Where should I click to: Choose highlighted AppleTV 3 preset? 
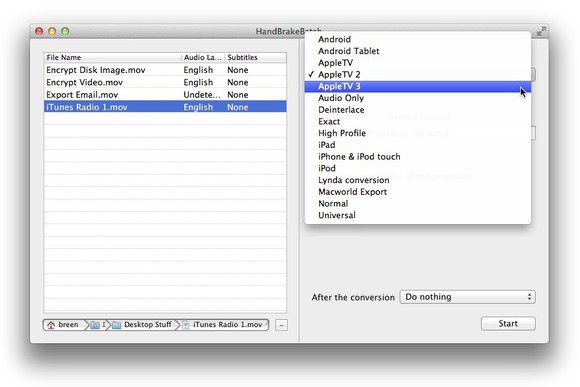[418, 86]
